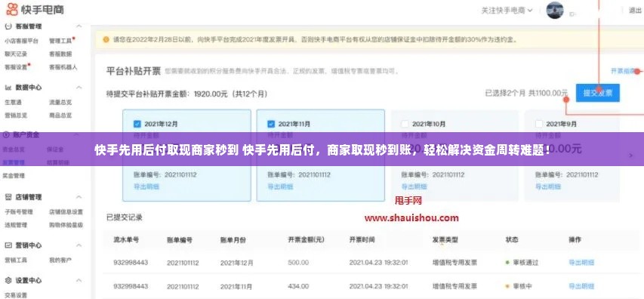Open 管理工具 in sidebar
The height and width of the screenshot is (299, 644).
tap(60, 41)
